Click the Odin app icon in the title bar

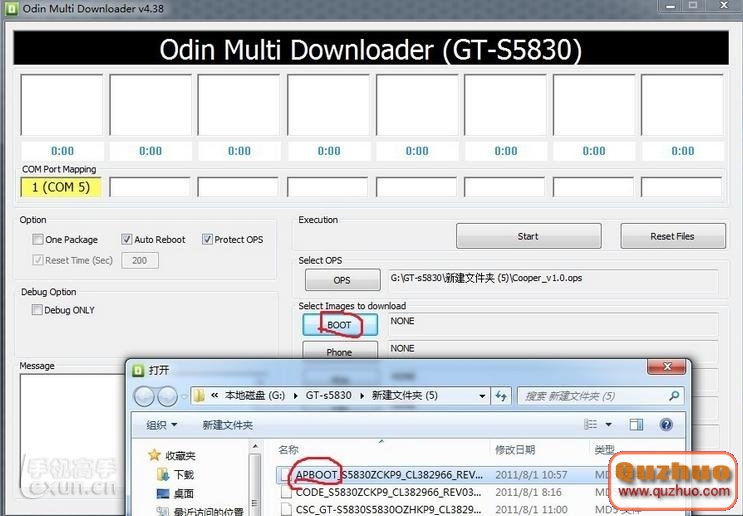(x=10, y=9)
